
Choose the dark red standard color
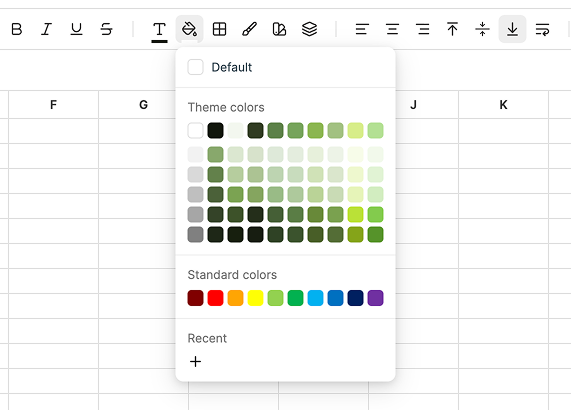pyautogui.click(x=196, y=298)
